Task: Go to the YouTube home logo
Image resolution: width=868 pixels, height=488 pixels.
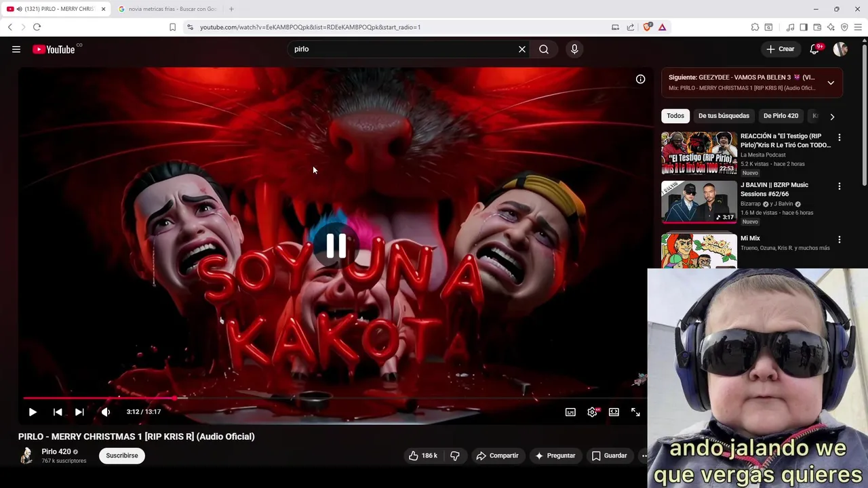Action: coord(54,49)
